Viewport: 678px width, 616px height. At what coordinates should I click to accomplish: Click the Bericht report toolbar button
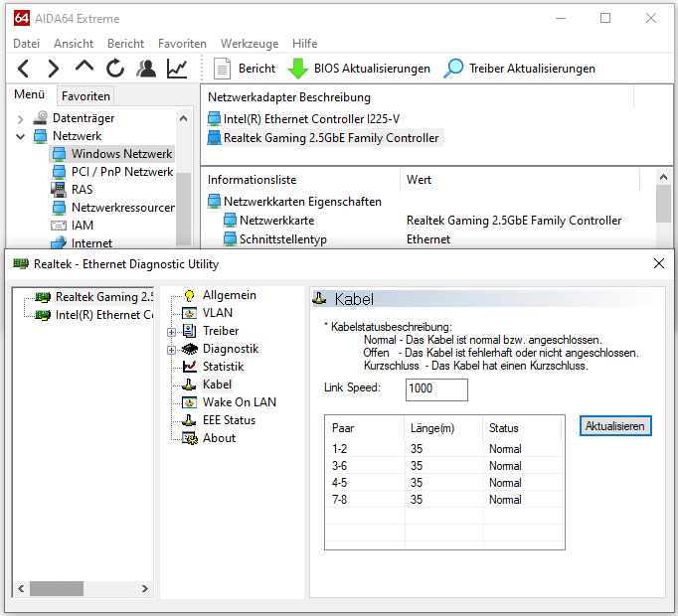[x=245, y=69]
